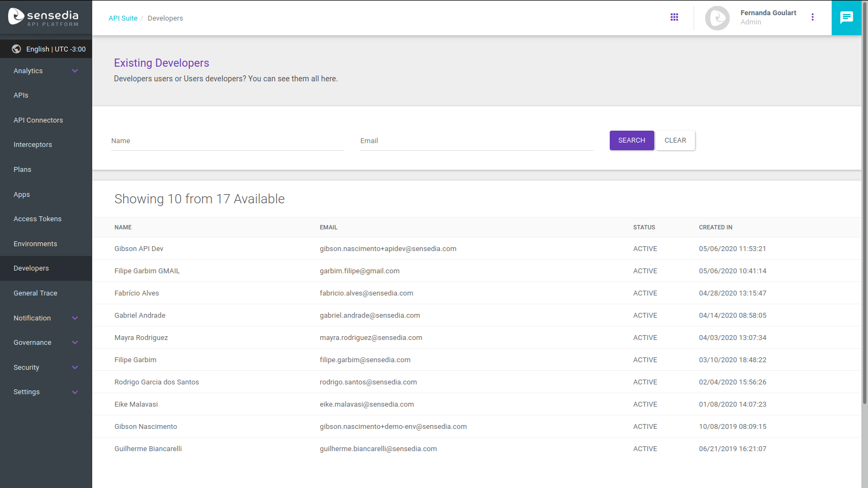Click the user avatar picture
This screenshot has width=868, height=488.
click(717, 18)
